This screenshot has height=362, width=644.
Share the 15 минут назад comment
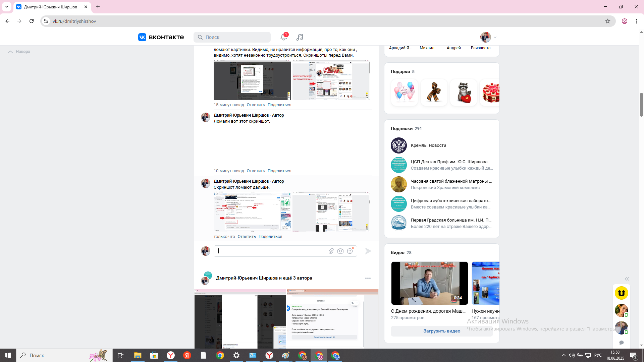pos(279,105)
